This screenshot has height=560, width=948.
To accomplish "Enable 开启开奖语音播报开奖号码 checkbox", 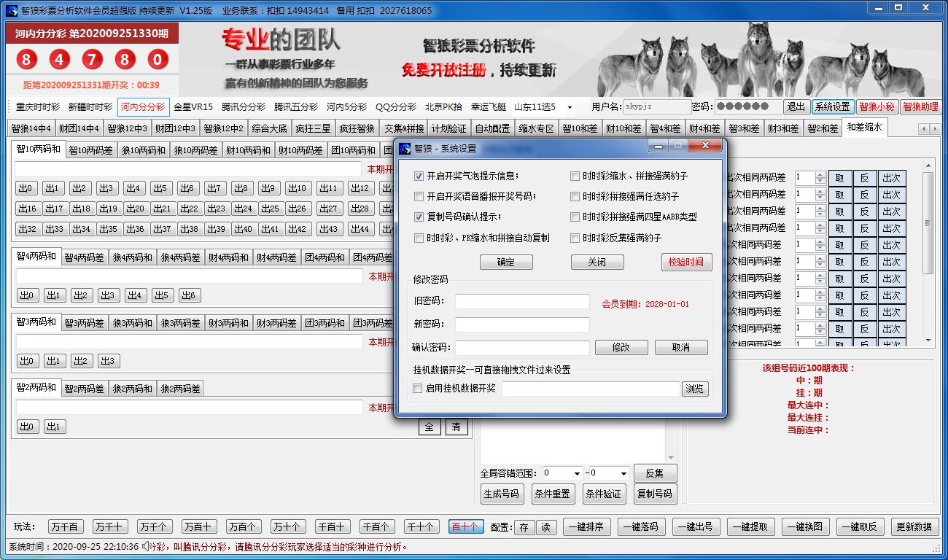I will click(419, 196).
